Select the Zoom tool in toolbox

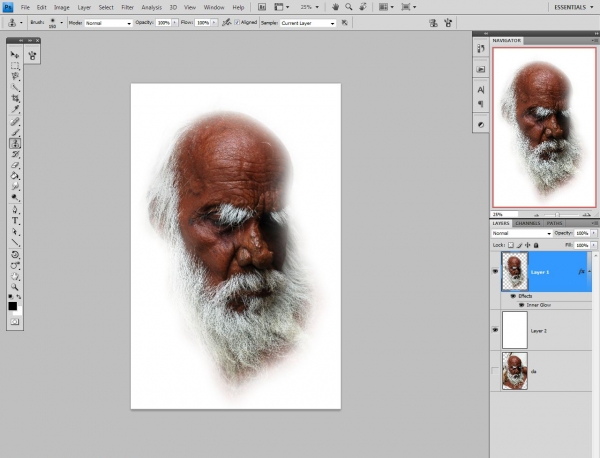point(15,287)
